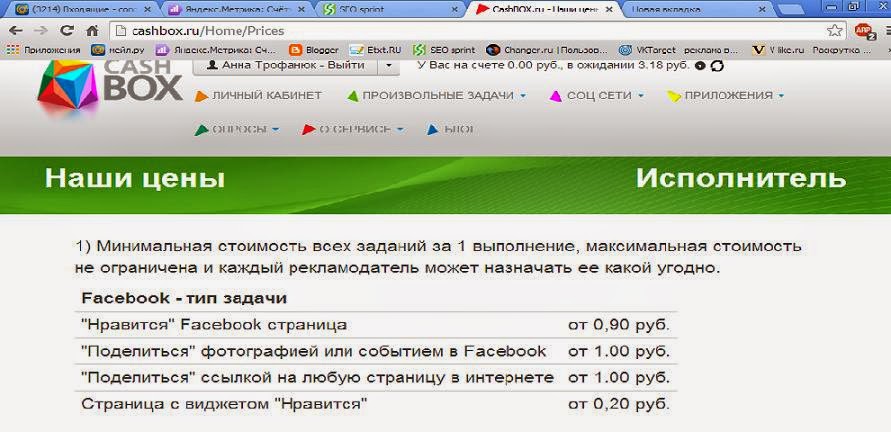Open the Приложения menu link
891x432 pixels.
[x=728, y=95]
